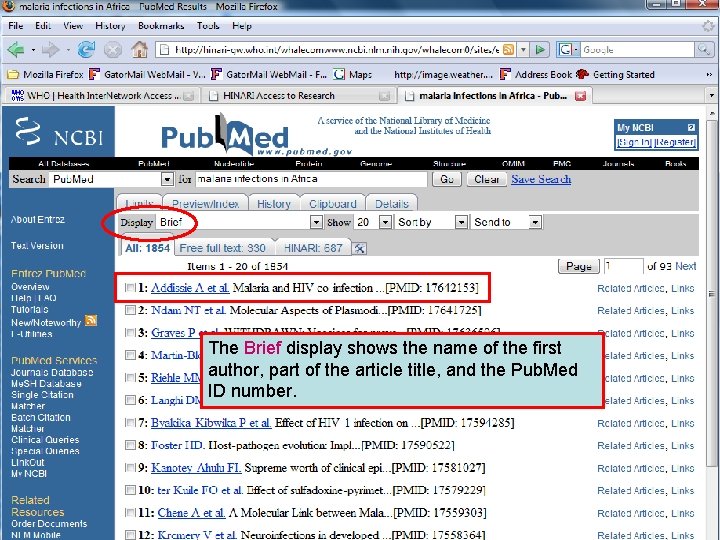Click the Sign In link in My NCBI
Image resolution: width=720 pixels, height=540 pixels.
click(634, 142)
